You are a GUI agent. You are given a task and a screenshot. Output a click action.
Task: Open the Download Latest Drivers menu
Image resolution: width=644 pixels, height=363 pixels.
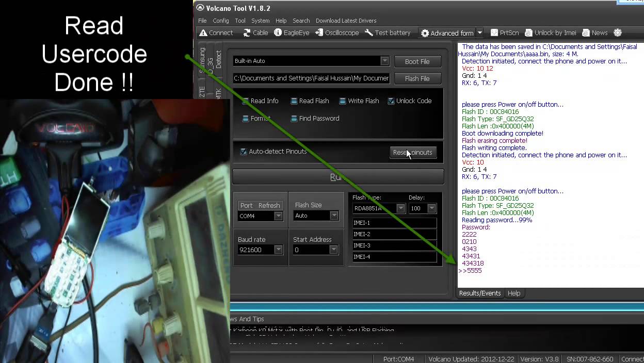[346, 21]
